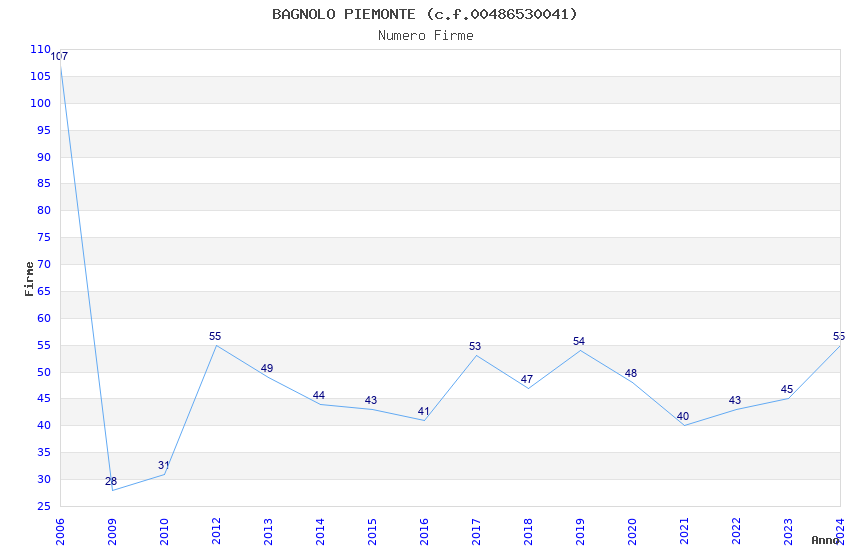This screenshot has height=550, width=850.
Task: Select the x-axis year label 2020
Action: tap(632, 532)
